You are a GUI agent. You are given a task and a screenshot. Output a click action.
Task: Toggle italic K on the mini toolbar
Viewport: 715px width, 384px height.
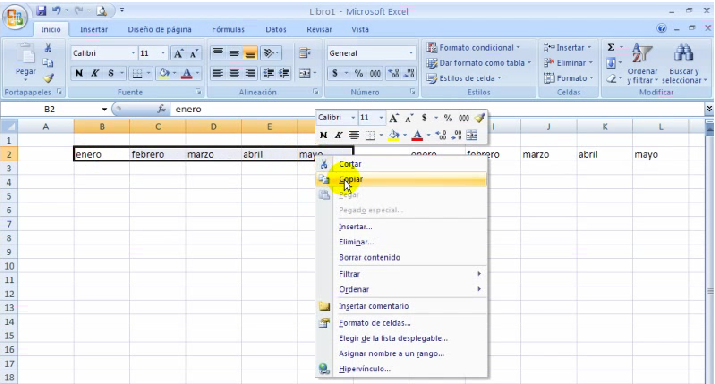click(x=338, y=135)
